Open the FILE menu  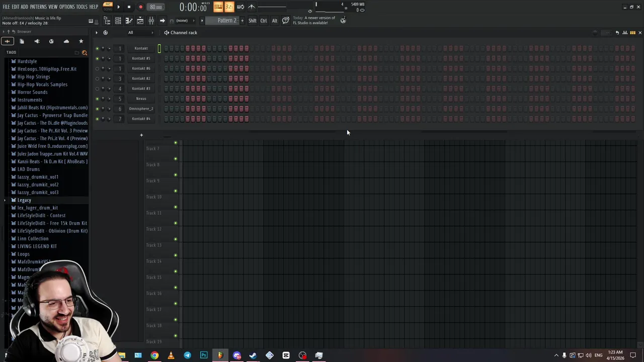point(6,7)
